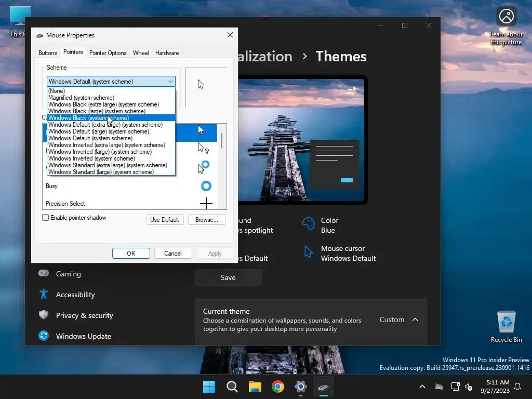The image size is (532, 399).
Task: Open the Pointer Options tab
Action: pos(108,53)
